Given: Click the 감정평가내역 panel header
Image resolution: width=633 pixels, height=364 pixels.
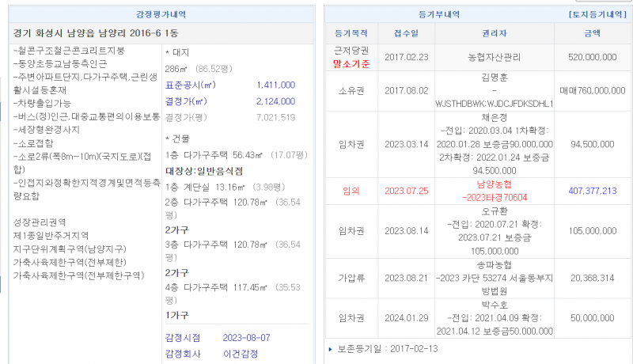Looking at the screenshot, I should click(x=162, y=15).
